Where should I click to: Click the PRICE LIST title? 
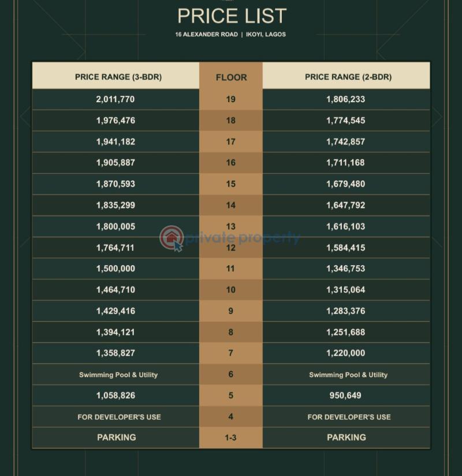pyautogui.click(x=232, y=16)
